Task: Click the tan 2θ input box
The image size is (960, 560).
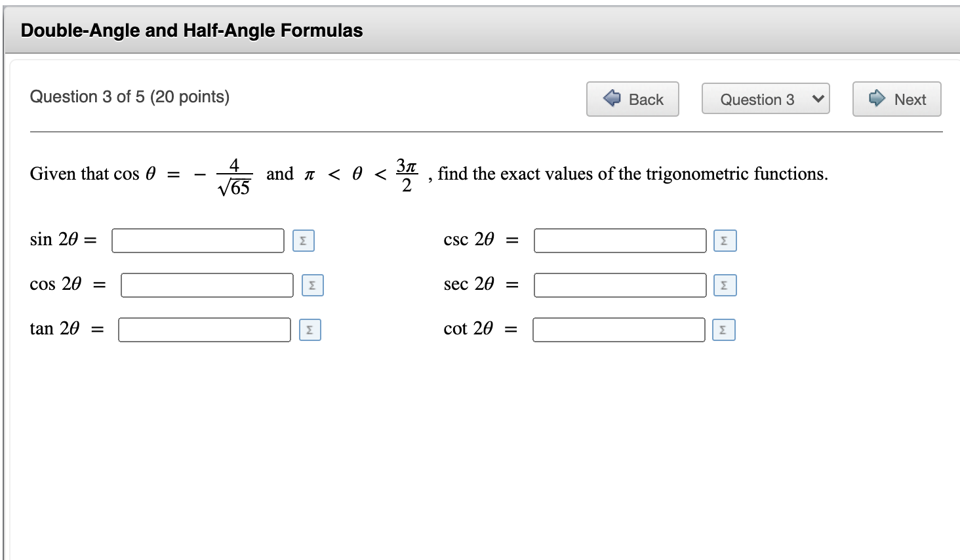Action: (203, 330)
